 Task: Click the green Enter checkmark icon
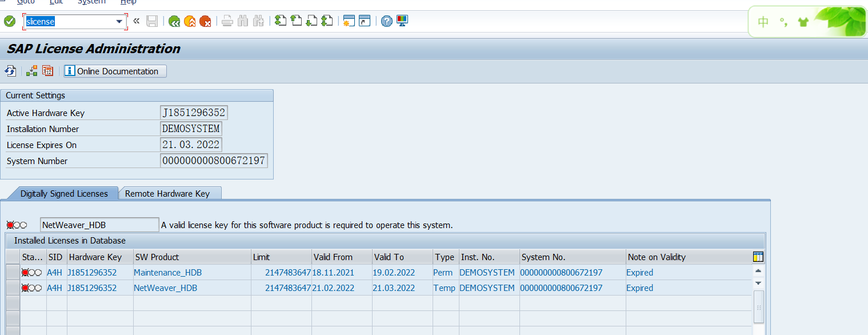[x=10, y=22]
